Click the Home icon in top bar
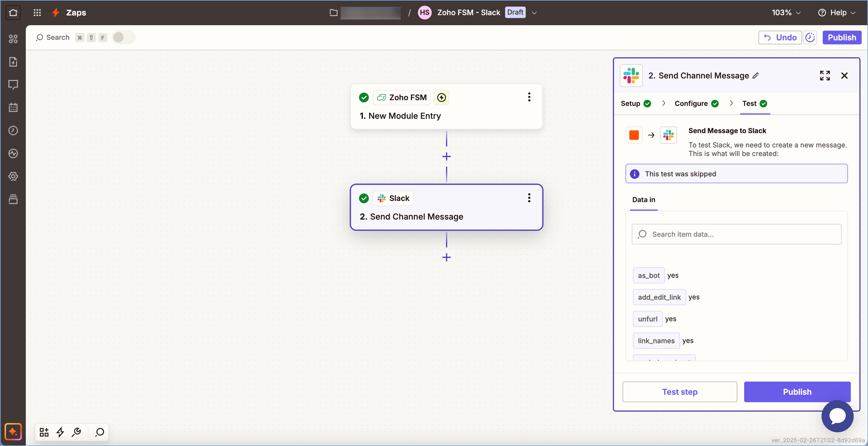 (13, 13)
